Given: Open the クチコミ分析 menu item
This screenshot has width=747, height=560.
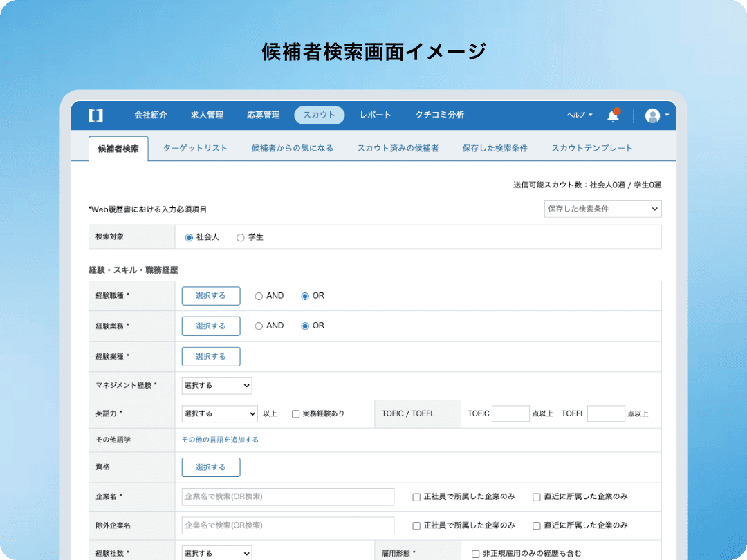Looking at the screenshot, I should pyautogui.click(x=440, y=115).
